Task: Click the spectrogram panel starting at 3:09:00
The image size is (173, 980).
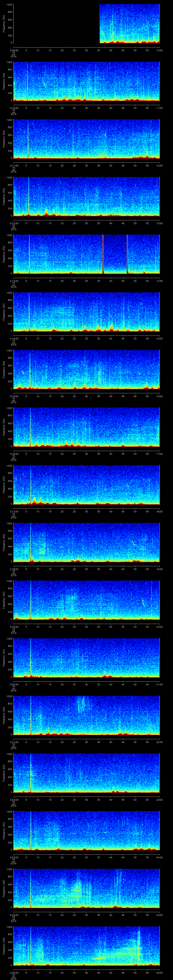Action: click(x=87, y=24)
